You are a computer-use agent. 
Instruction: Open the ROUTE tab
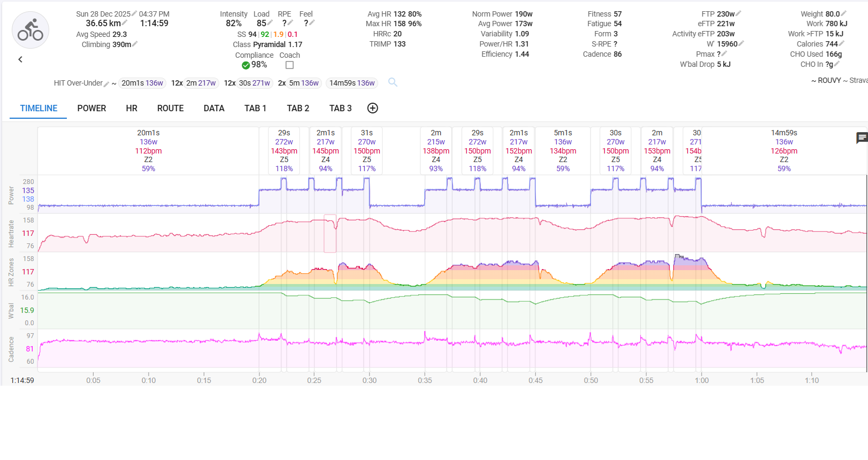pyautogui.click(x=170, y=108)
